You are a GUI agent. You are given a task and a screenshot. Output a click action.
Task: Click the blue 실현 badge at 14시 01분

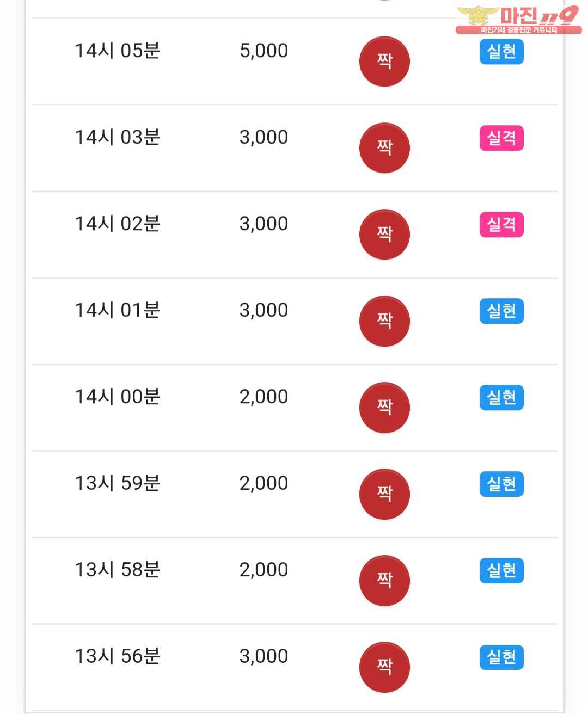(501, 311)
